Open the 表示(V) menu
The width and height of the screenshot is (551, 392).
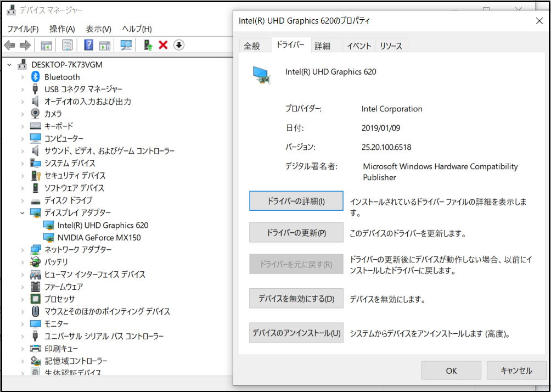[98, 29]
